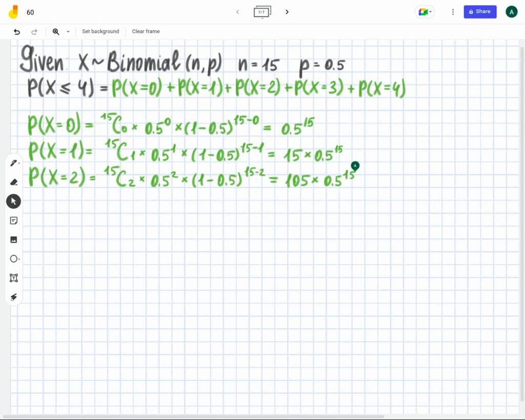Open the zoom level dropdown
Viewport: 525px width, 420px height.
click(x=68, y=31)
